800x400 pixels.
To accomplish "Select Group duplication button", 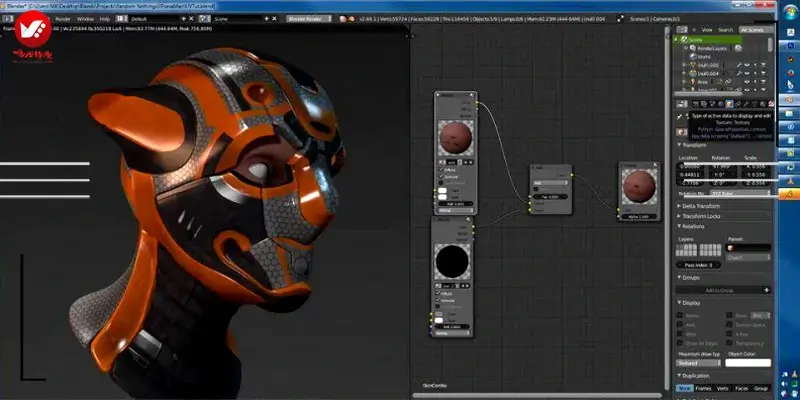I will click(x=761, y=388).
